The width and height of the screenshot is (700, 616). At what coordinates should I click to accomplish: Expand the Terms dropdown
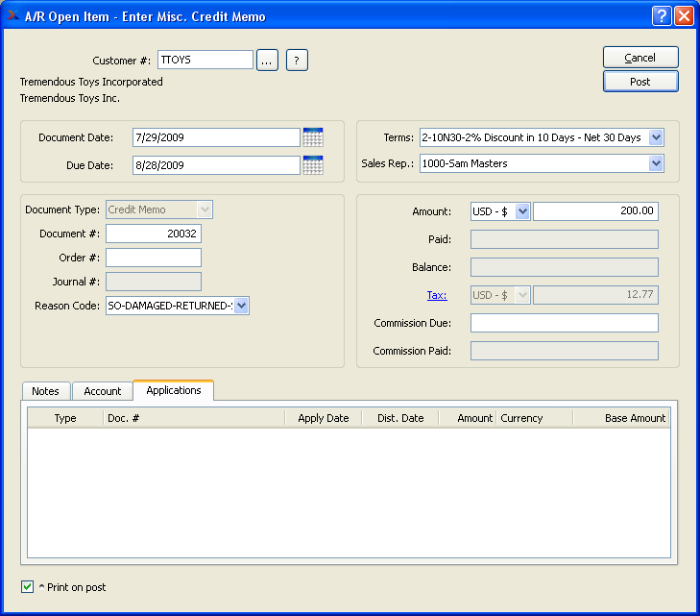(656, 137)
